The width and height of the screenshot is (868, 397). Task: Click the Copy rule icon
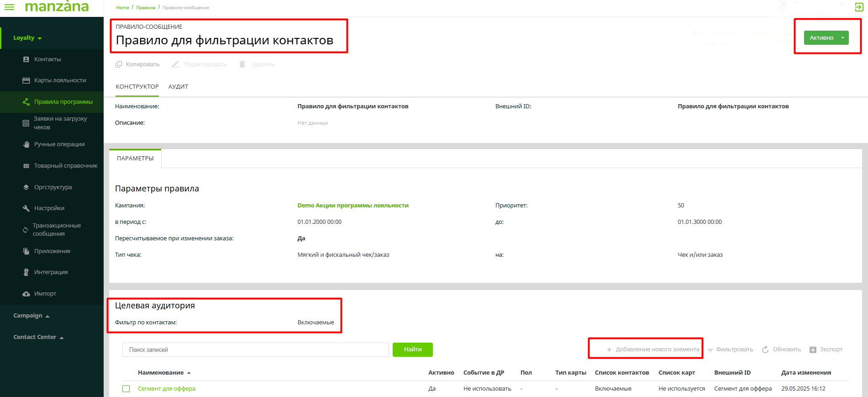pyautogui.click(x=119, y=64)
